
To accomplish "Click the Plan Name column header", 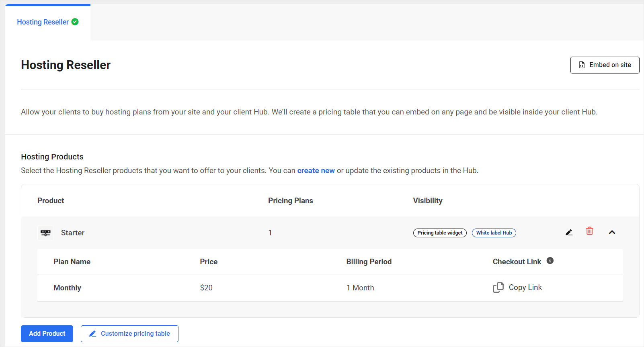I will [x=72, y=262].
